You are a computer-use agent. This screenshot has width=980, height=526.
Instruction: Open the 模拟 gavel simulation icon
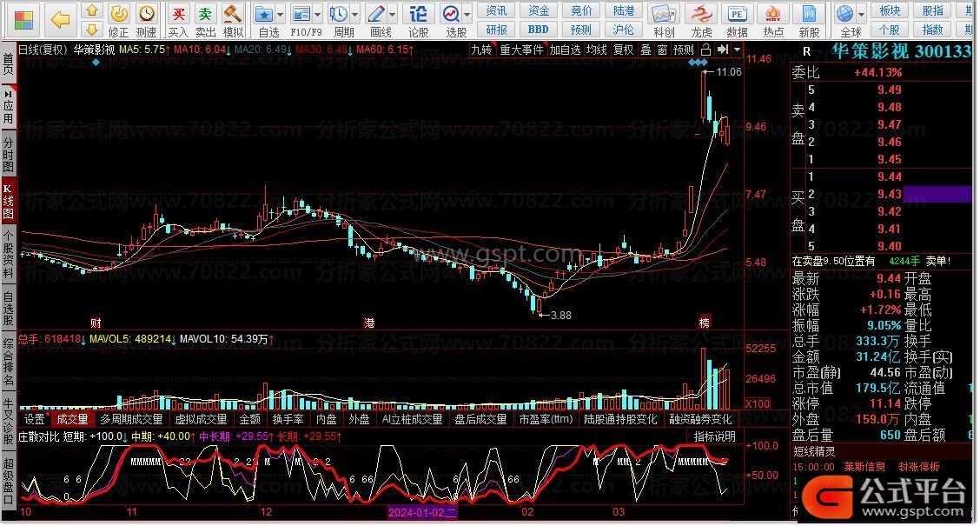(x=233, y=14)
